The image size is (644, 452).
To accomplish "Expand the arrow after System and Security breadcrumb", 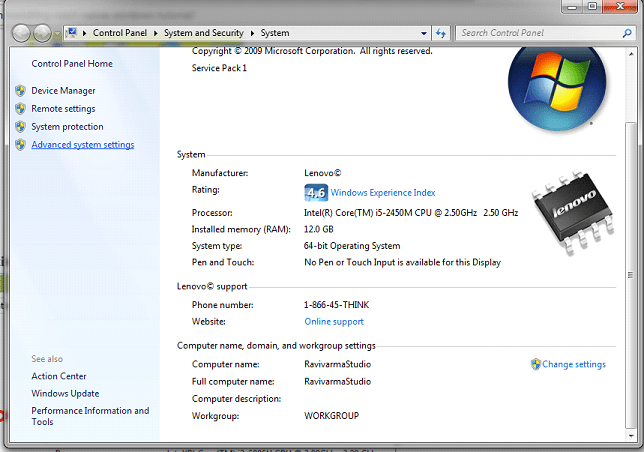I will coord(252,33).
